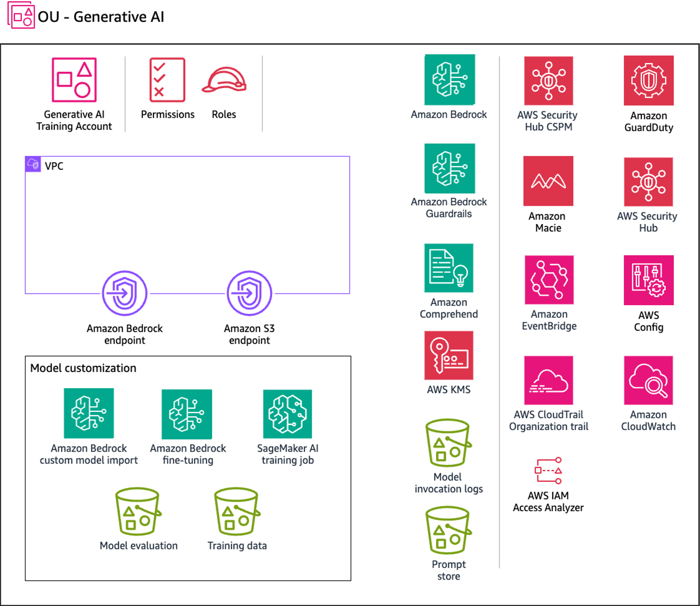Click the 'Model evaluation' label text
This screenshot has width=700, height=606.
(x=139, y=546)
